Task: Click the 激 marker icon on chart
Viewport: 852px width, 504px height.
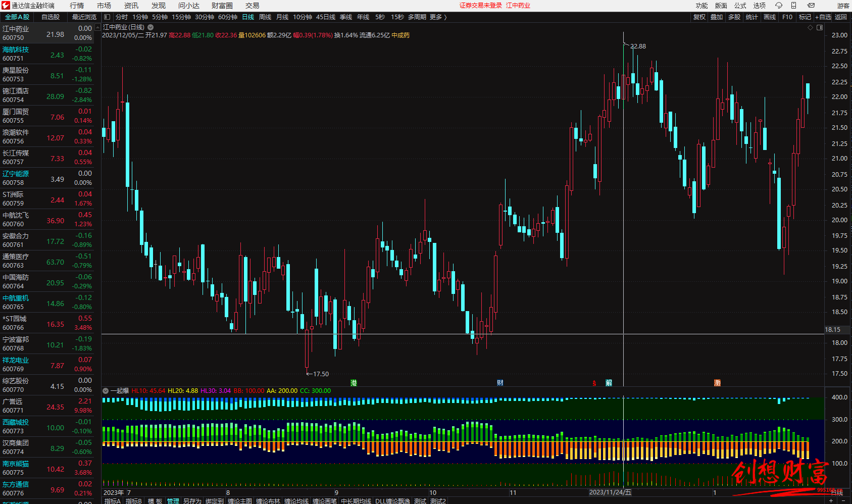Action: click(717, 383)
